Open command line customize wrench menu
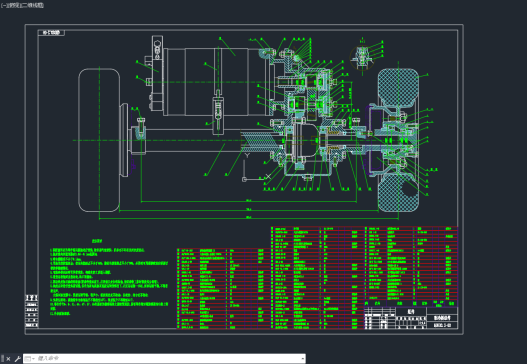 [17, 359]
